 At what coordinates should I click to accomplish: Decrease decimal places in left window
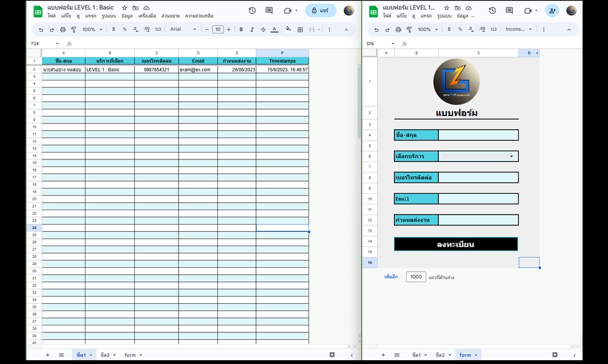(x=136, y=29)
